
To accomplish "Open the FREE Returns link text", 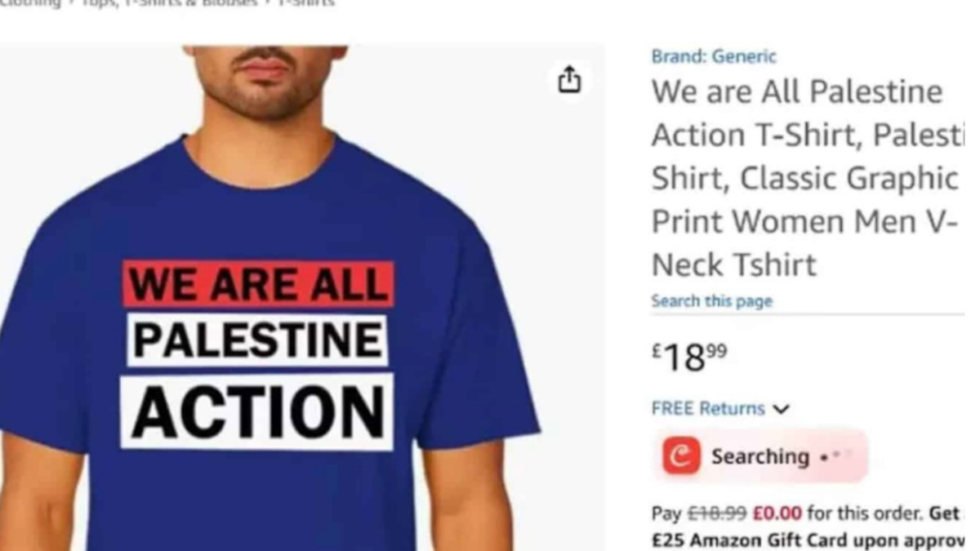I will tap(708, 408).
